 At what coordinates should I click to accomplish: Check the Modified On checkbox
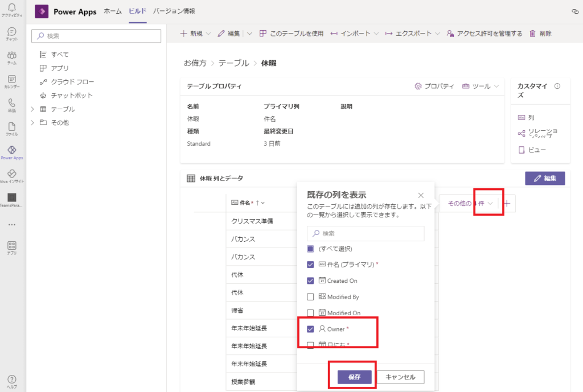pyautogui.click(x=310, y=313)
